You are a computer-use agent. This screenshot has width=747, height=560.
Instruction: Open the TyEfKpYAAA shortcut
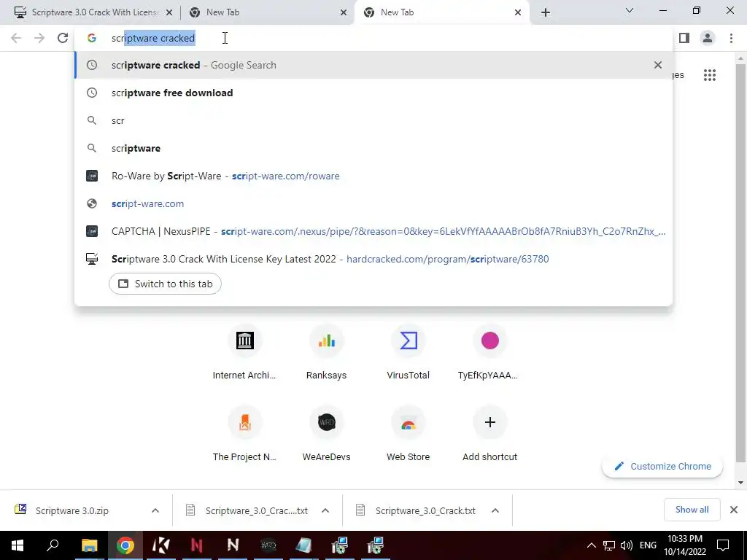tap(489, 353)
